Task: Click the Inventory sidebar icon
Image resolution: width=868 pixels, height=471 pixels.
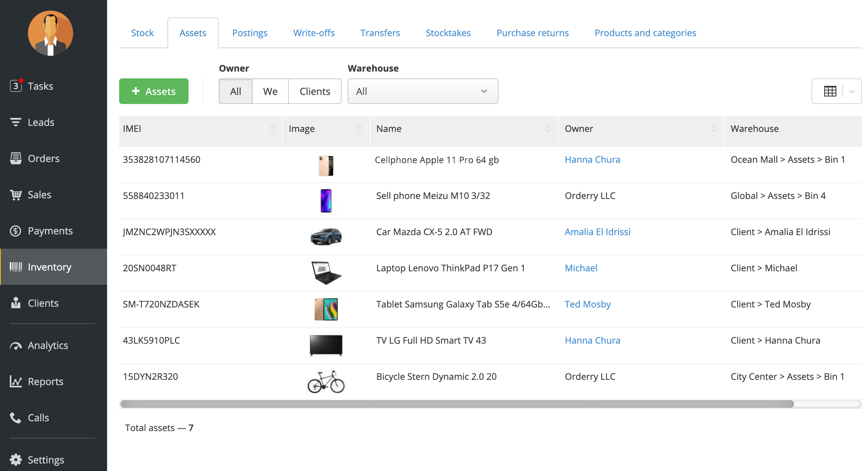Action: (x=16, y=267)
